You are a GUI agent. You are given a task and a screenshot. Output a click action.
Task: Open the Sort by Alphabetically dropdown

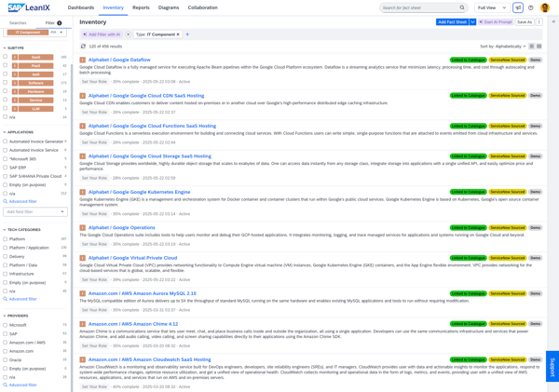tap(503, 47)
